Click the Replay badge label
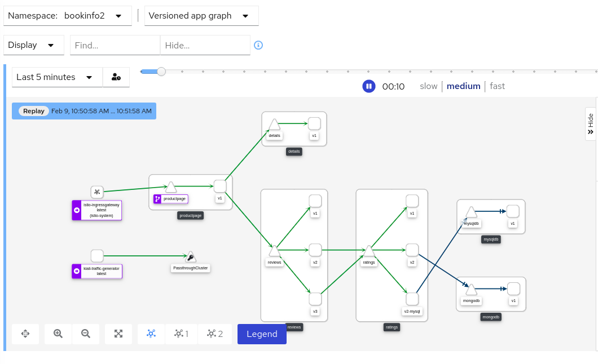 33,111
